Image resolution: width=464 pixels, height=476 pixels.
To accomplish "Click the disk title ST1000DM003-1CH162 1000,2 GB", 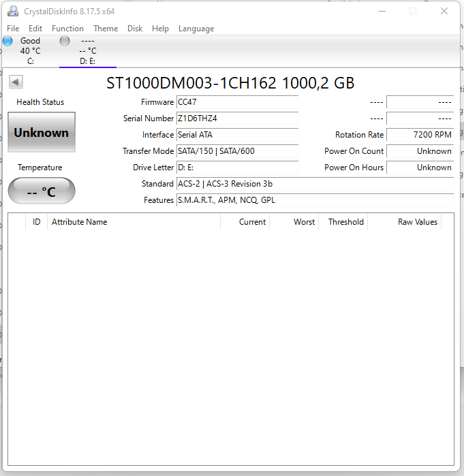I will click(x=230, y=83).
